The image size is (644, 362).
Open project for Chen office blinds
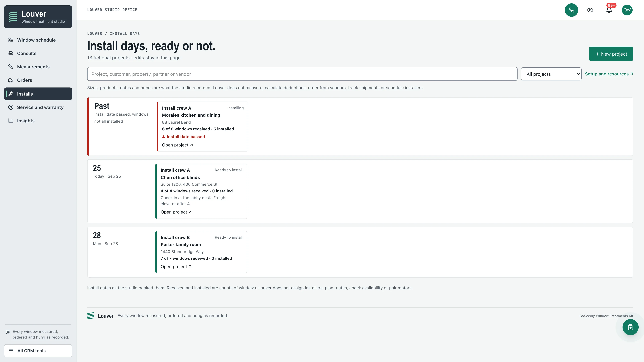tap(176, 212)
